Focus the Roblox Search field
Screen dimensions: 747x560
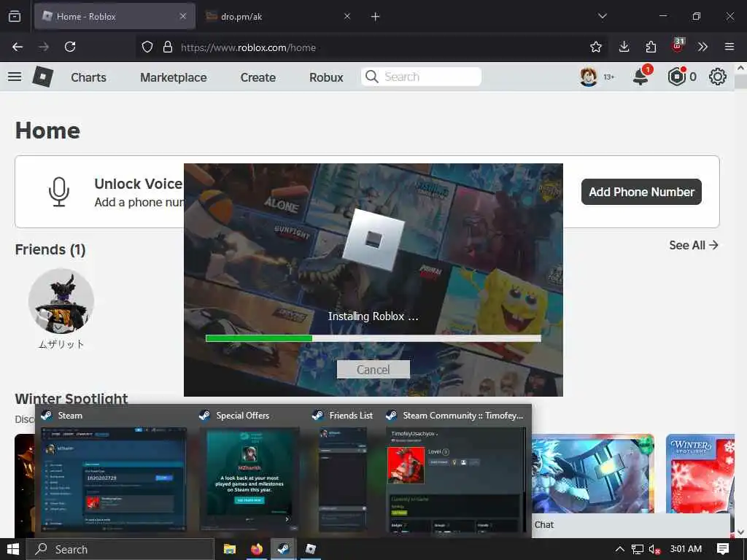422,77
